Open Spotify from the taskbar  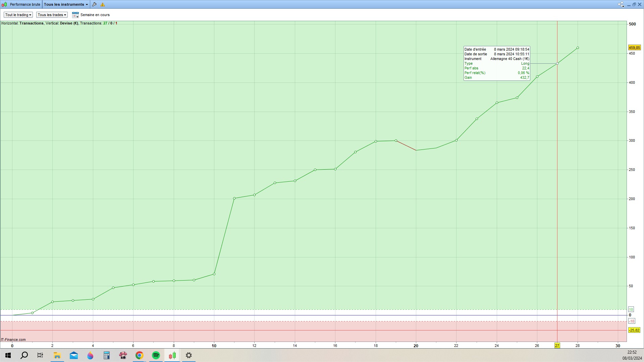156,355
